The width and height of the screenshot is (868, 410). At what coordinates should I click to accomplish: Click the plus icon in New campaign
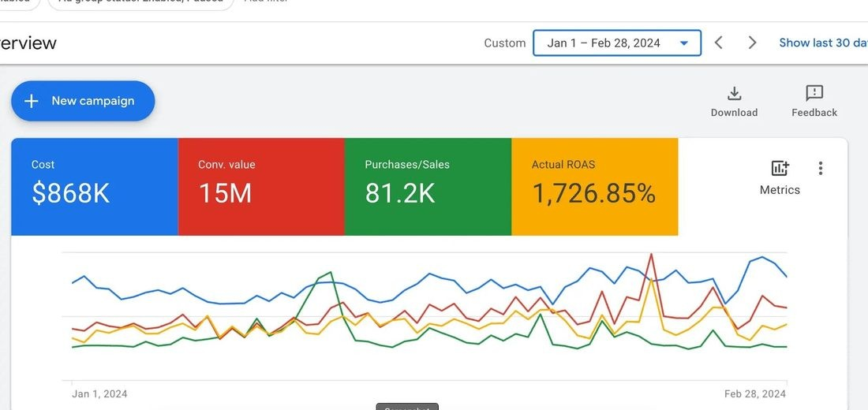click(32, 101)
